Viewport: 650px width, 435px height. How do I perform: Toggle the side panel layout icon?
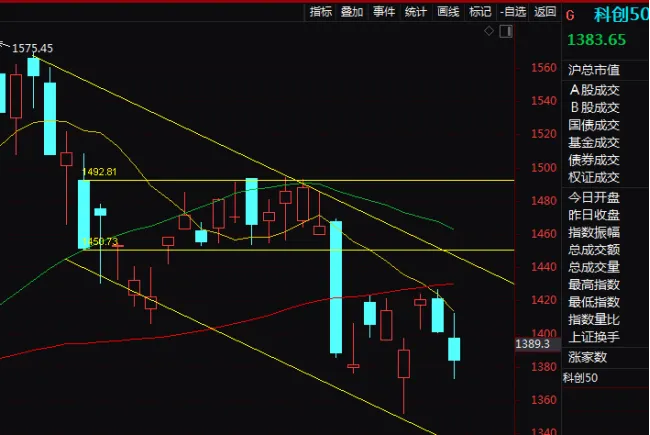pyautogui.click(x=506, y=32)
